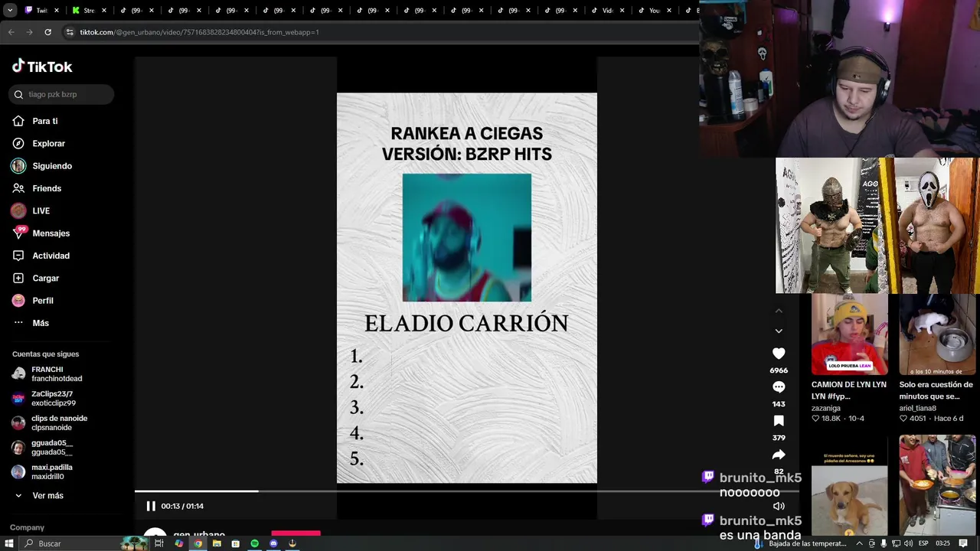Viewport: 980px width, 551px height.
Task: Go to Siguiendo feed
Action: [x=42, y=166]
